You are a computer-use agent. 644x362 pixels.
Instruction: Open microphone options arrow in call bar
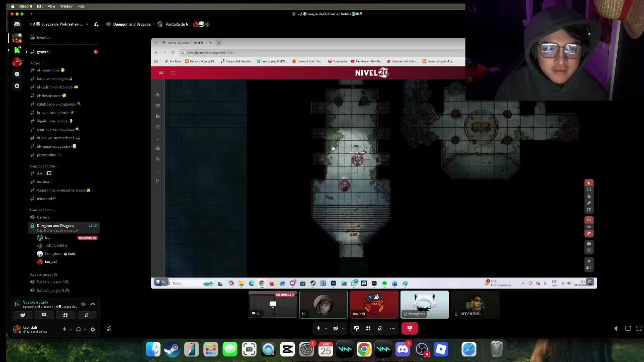[326, 328]
